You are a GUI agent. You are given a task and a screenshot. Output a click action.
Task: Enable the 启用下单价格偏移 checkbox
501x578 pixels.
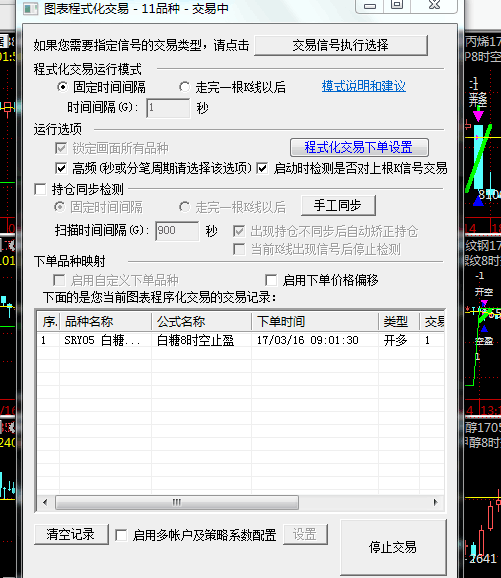[x=271, y=280]
